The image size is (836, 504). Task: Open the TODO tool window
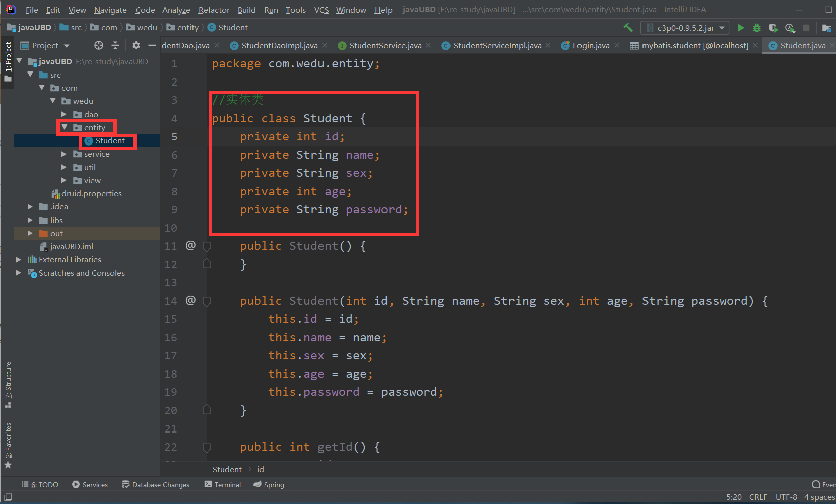tap(40, 485)
